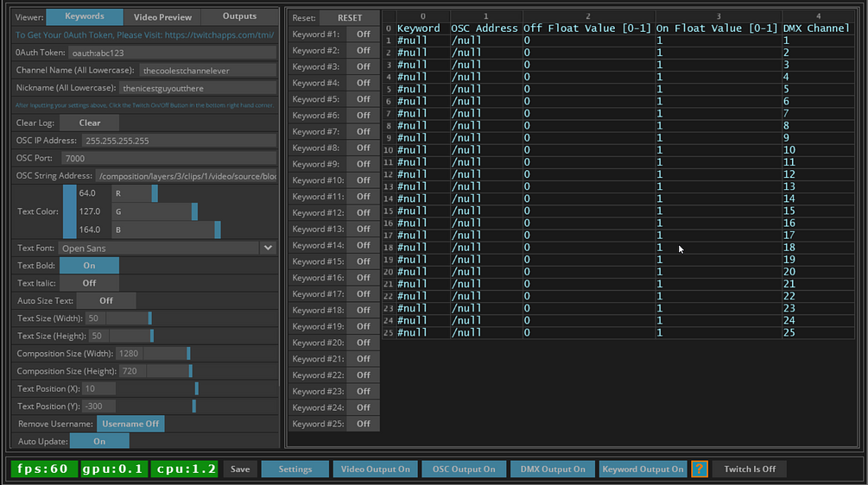Click the Text Position (Y) slider
The height and width of the screenshot is (485, 868).
tap(196, 406)
